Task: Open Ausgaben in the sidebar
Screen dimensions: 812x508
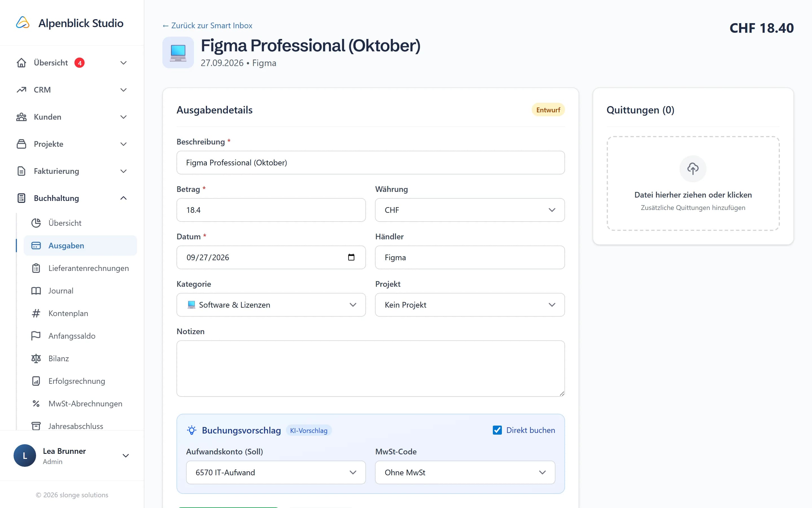Action: pyautogui.click(x=80, y=246)
